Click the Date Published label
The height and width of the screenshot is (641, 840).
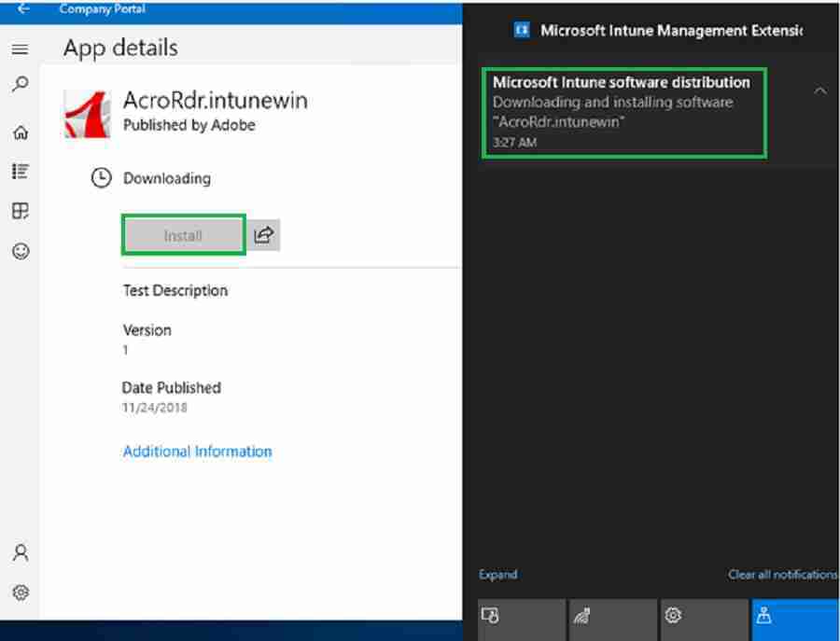(x=172, y=387)
